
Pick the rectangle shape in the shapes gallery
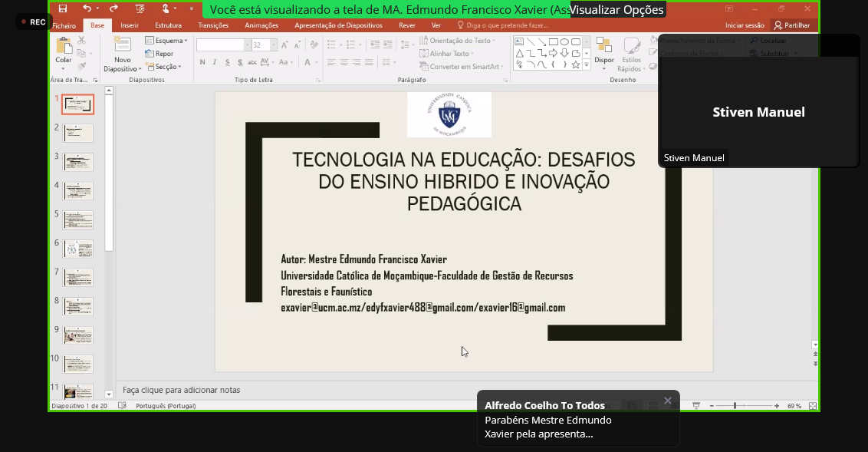pos(553,41)
